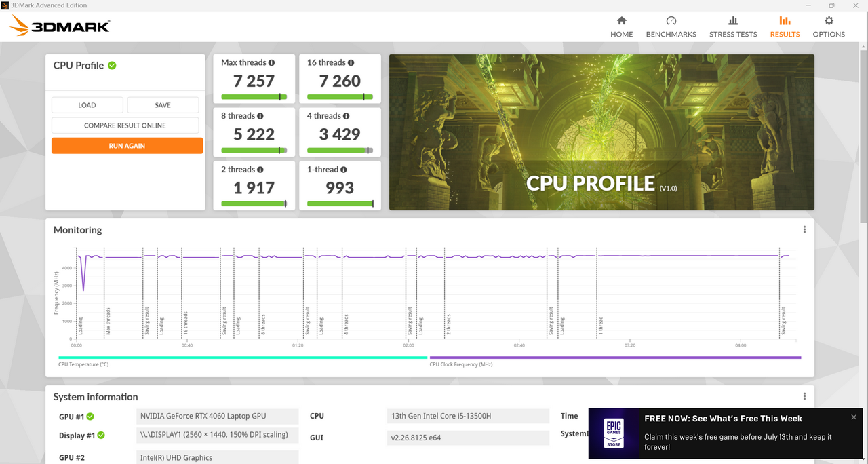The width and height of the screenshot is (868, 464).
Task: Click the Epic Games Store logo
Action: coord(614,433)
